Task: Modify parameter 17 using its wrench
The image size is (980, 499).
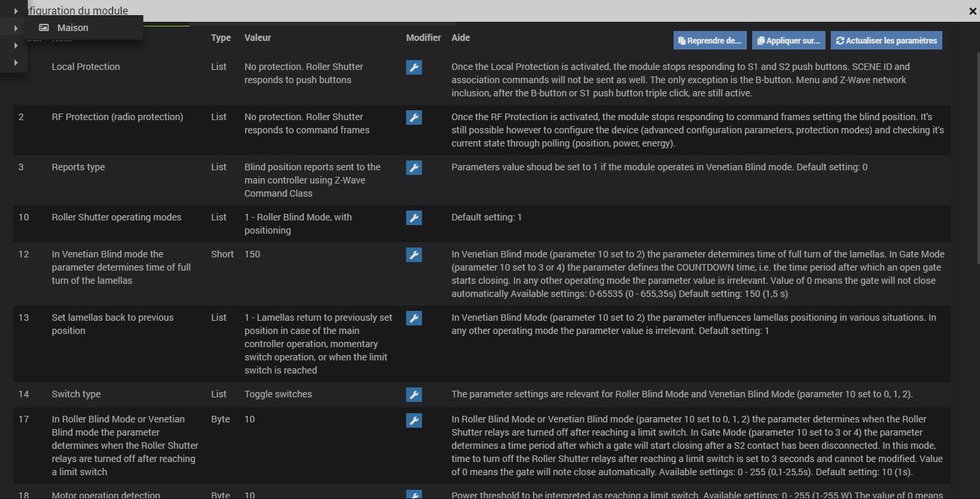Action: click(x=414, y=420)
